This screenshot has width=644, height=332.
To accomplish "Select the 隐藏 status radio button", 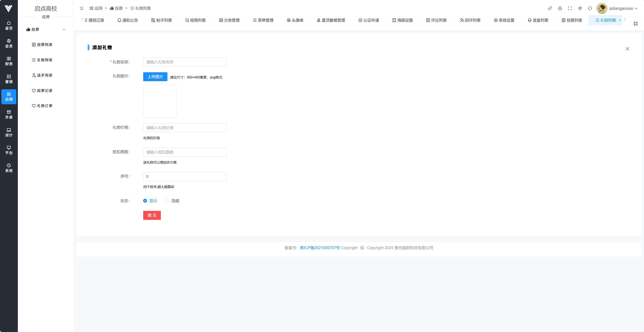I will (x=167, y=201).
